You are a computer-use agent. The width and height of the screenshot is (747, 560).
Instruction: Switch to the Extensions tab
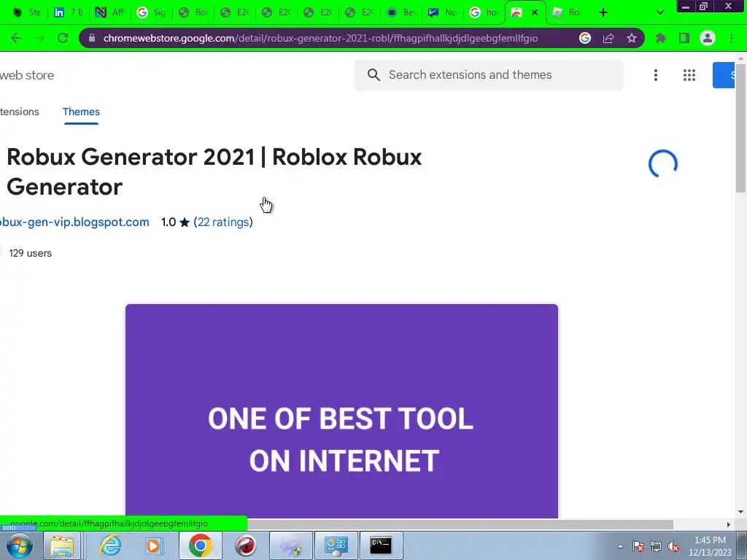pyautogui.click(x=20, y=112)
